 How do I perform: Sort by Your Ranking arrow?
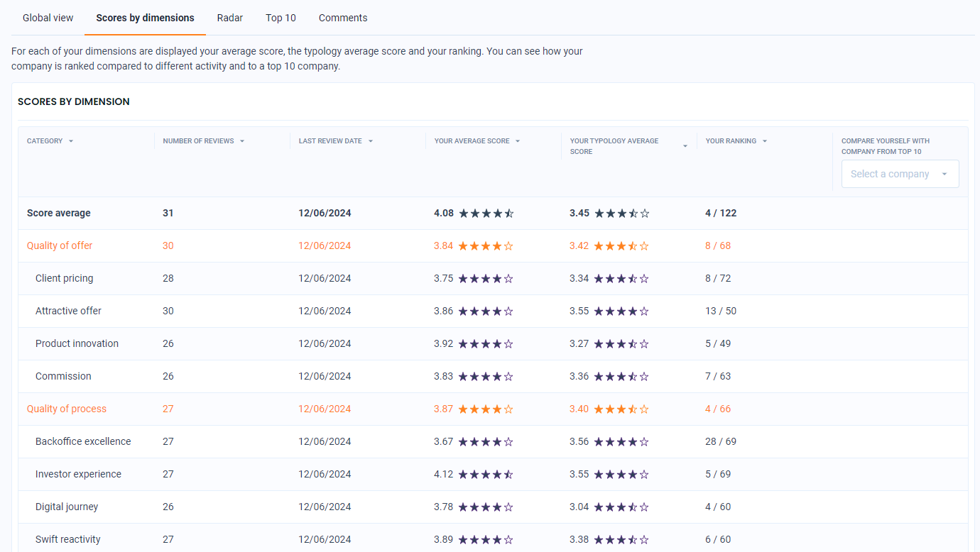pos(765,141)
